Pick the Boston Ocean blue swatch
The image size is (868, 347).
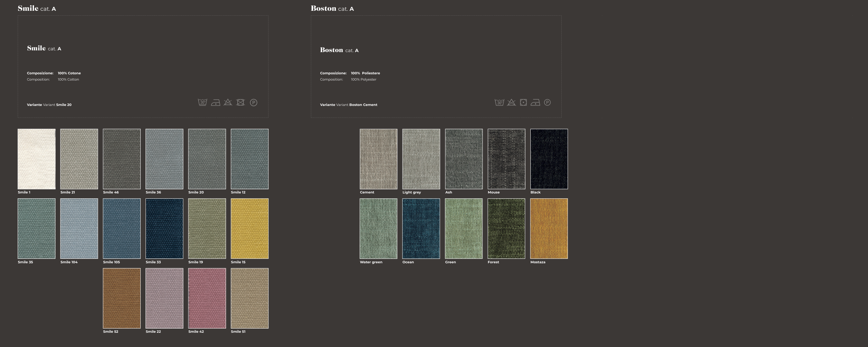[421, 229]
